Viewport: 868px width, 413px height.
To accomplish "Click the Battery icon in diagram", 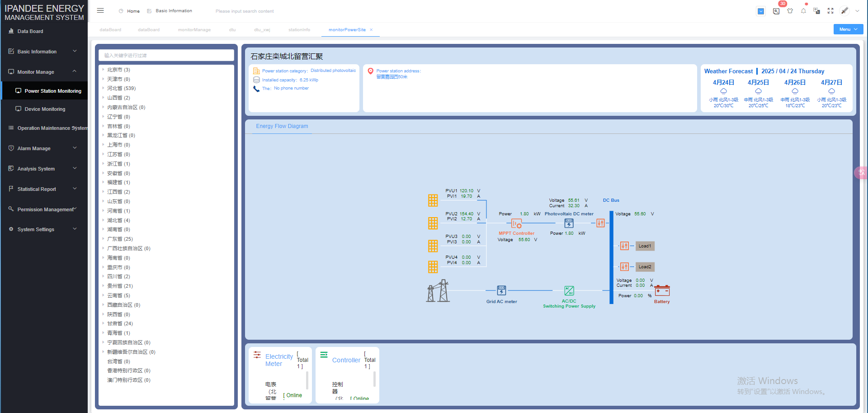I will pyautogui.click(x=662, y=291).
